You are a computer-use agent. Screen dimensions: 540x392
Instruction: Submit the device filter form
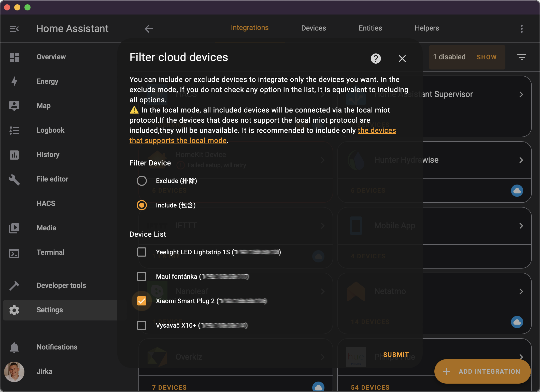(396, 355)
